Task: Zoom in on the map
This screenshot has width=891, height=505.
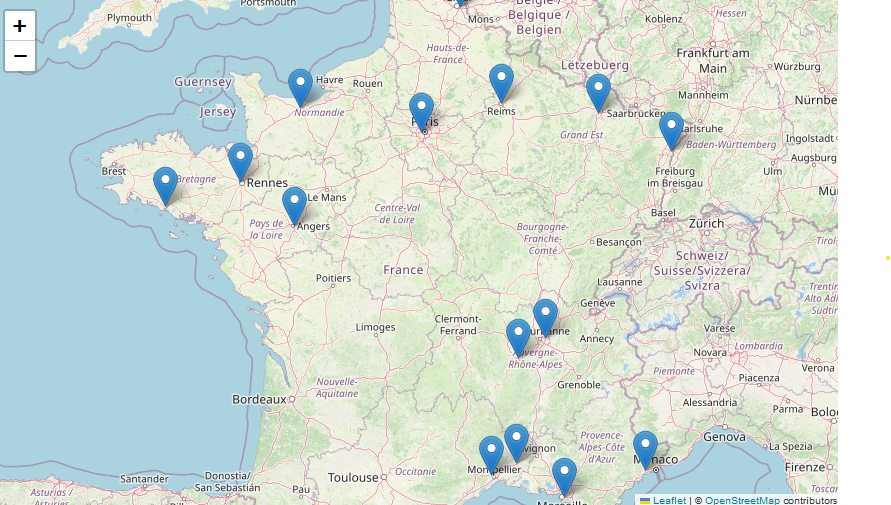Action: click(x=20, y=26)
